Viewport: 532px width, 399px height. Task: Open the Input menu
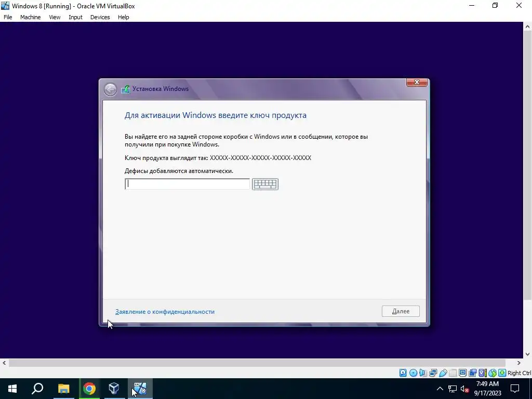click(75, 17)
